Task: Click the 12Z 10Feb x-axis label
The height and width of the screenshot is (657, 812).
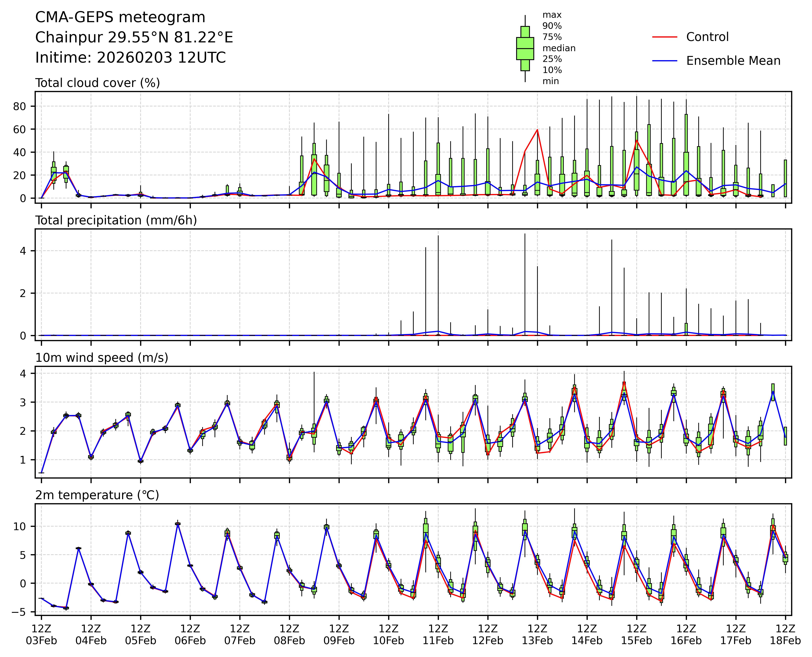Action: [389, 635]
